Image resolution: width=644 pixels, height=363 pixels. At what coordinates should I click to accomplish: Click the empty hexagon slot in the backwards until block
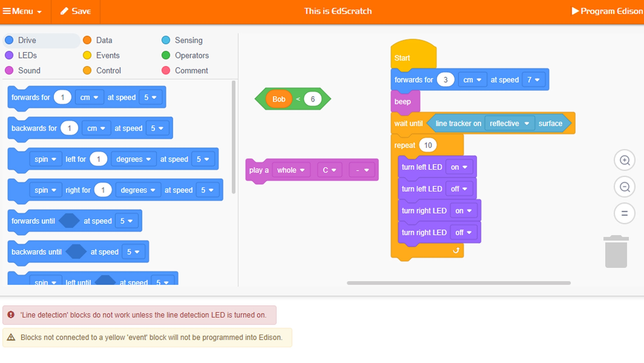click(x=76, y=252)
